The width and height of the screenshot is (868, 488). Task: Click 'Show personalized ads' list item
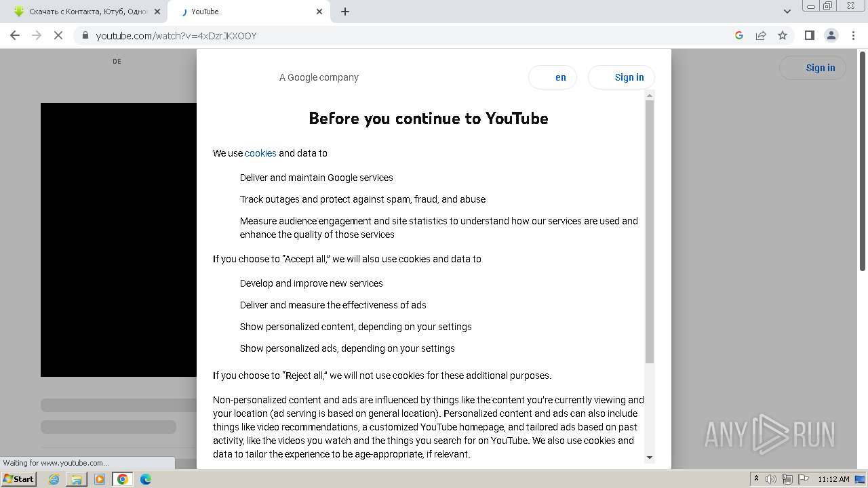pos(347,348)
